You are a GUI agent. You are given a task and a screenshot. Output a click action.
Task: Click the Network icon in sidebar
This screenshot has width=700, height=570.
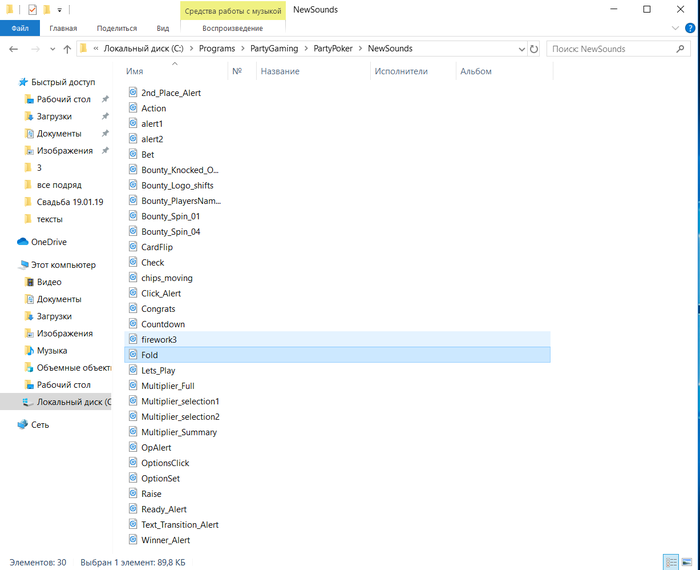[x=22, y=424]
